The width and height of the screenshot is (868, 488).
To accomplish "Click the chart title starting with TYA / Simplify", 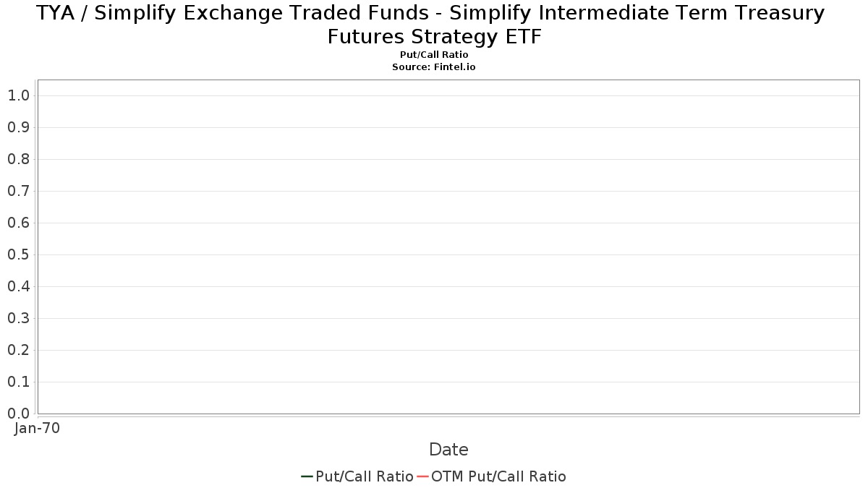I will pos(434,25).
